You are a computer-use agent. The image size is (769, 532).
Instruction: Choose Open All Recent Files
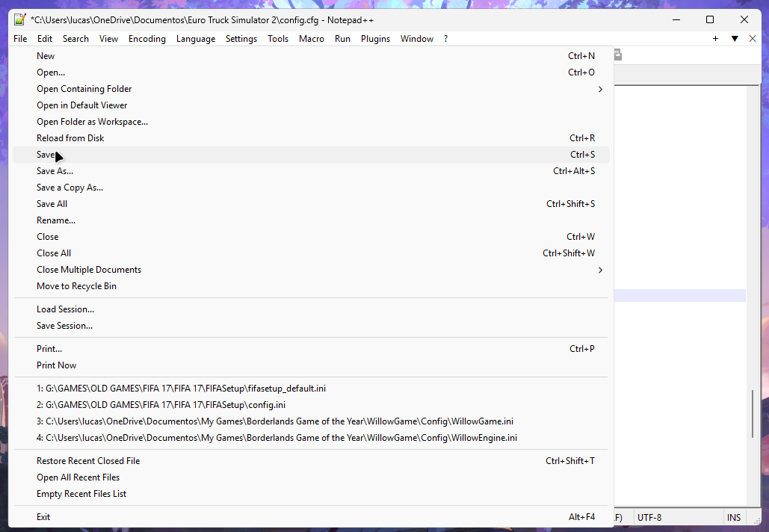[x=312, y=477]
